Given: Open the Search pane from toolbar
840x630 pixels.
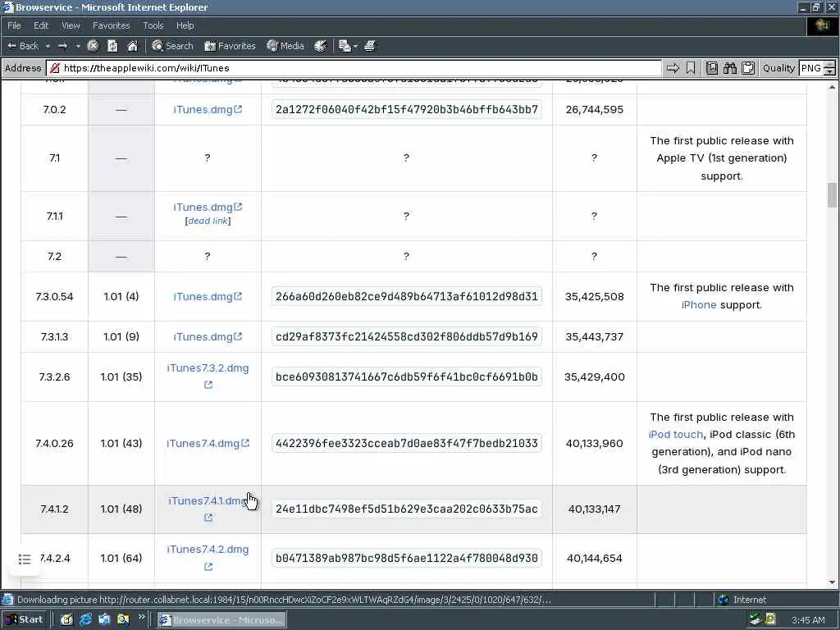Looking at the screenshot, I should (x=172, y=46).
